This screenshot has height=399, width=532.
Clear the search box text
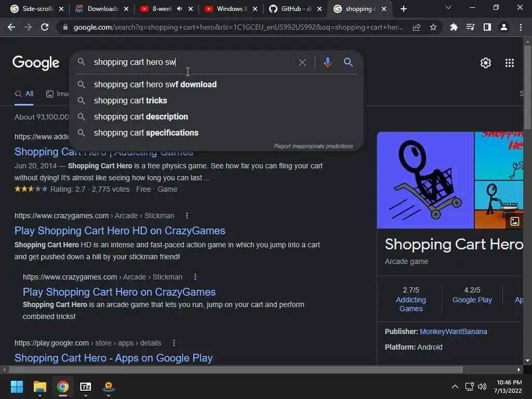click(302, 62)
